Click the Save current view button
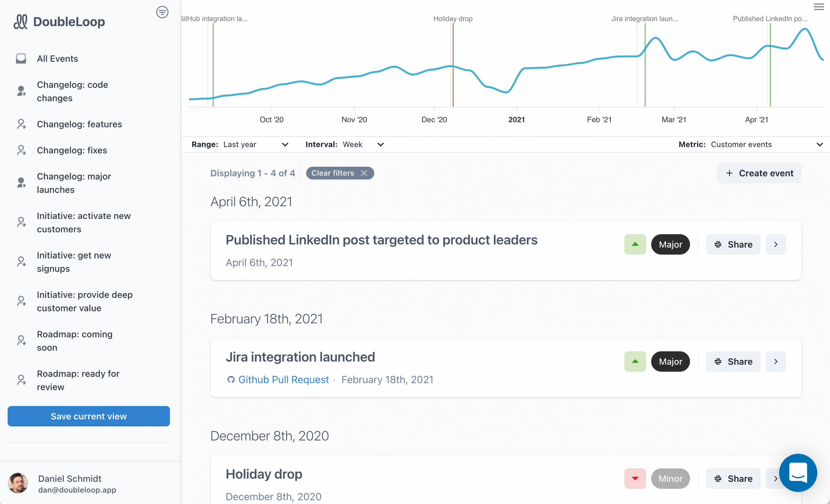This screenshot has height=504, width=830. [x=89, y=416]
